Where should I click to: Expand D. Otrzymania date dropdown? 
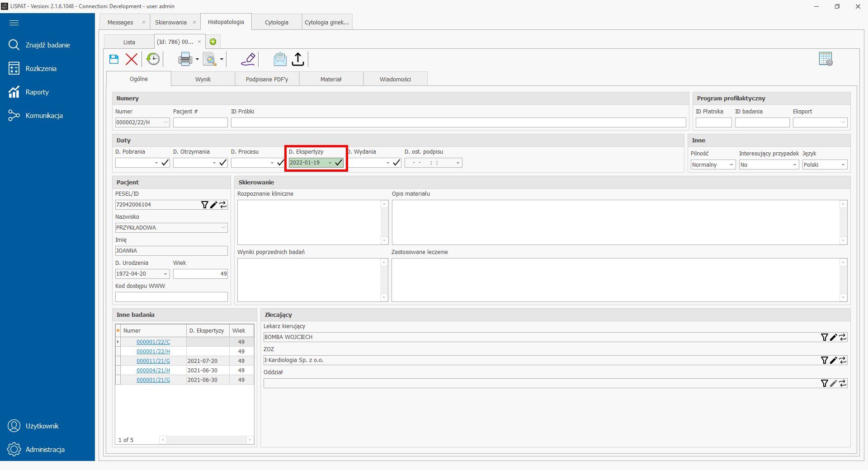point(214,163)
